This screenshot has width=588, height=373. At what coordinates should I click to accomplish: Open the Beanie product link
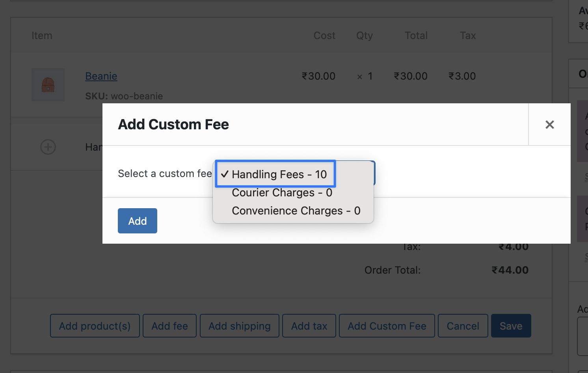click(x=101, y=76)
